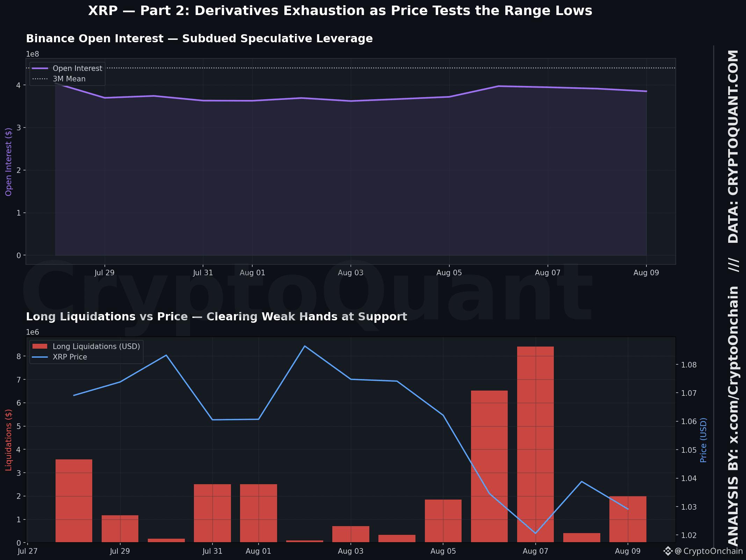This screenshot has width=746, height=560.
Task: Click the "1e6" scale label
Action: click(32, 332)
